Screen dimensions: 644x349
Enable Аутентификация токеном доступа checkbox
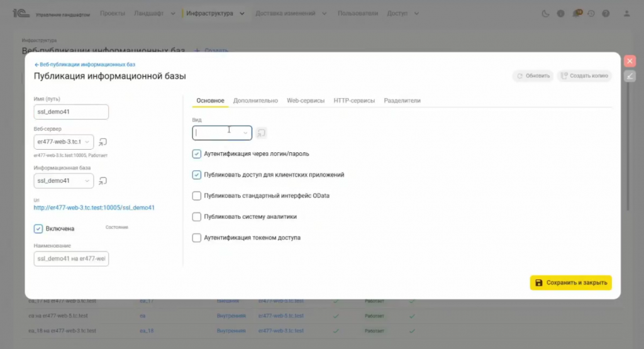(x=197, y=238)
